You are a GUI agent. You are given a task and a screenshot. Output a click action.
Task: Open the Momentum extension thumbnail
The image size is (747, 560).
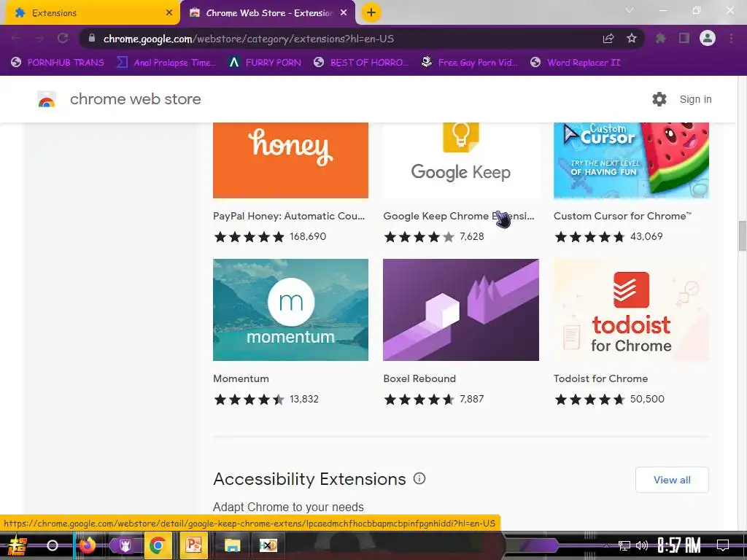coord(290,309)
